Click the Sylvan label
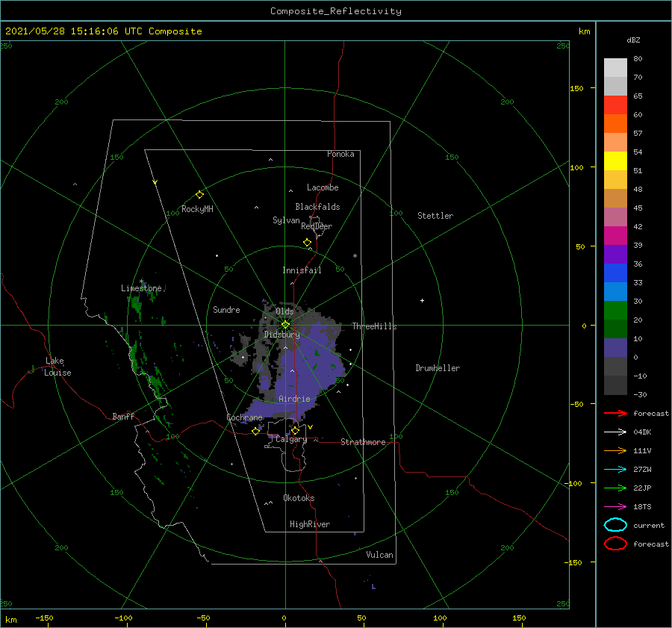 [286, 220]
